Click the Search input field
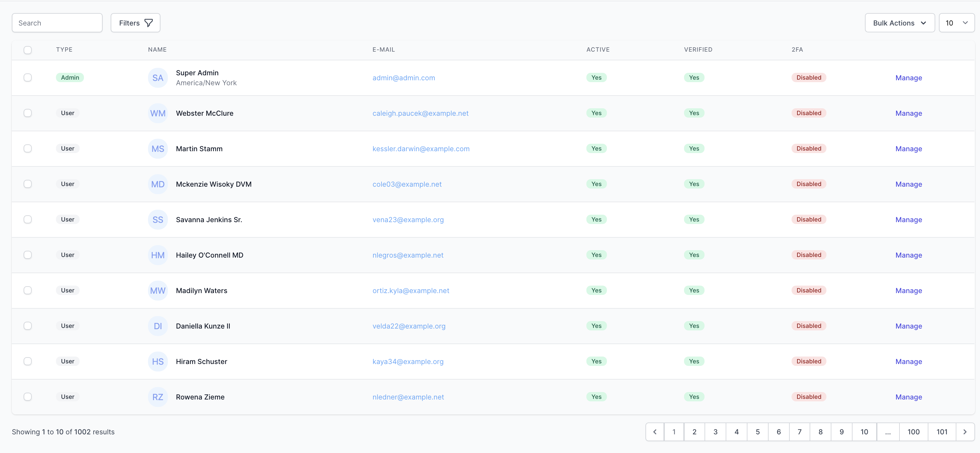Image resolution: width=980 pixels, height=453 pixels. click(x=57, y=22)
